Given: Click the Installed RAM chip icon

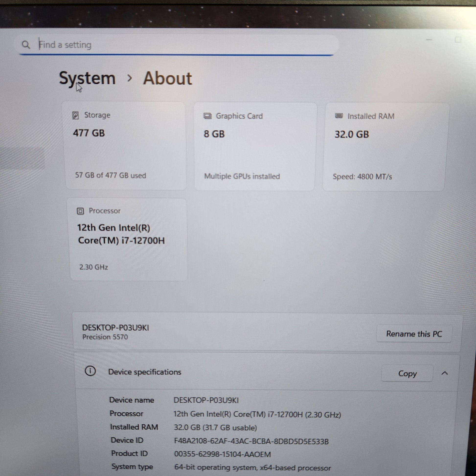Looking at the screenshot, I should coord(339,116).
